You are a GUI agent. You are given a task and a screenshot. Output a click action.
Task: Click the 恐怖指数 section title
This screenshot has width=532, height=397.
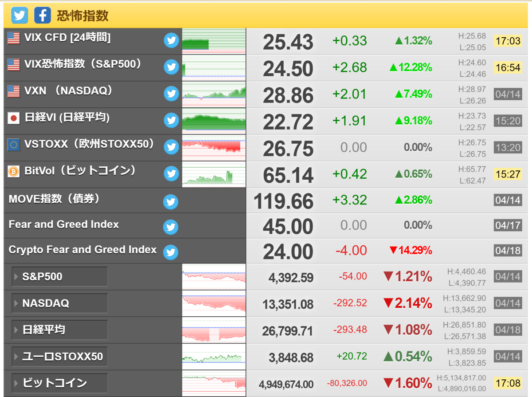click(82, 16)
